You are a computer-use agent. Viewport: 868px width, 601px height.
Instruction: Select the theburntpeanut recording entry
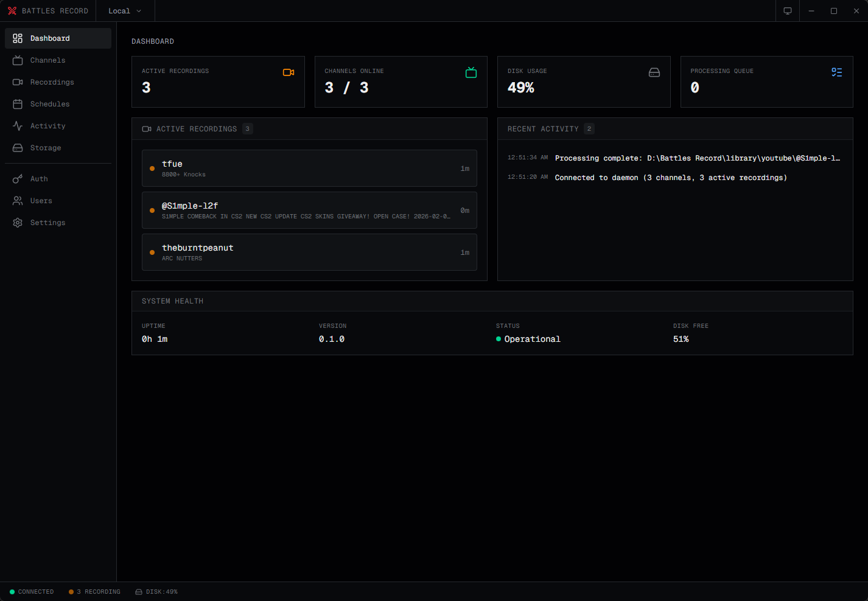point(309,252)
